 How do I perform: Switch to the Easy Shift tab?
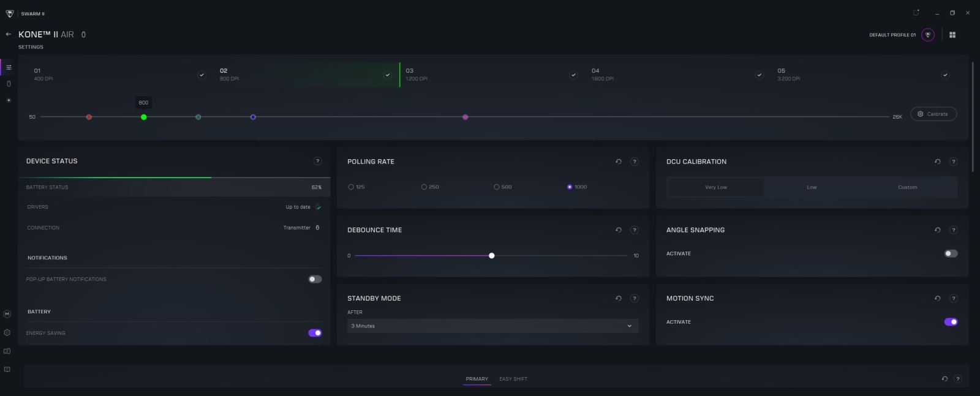click(513, 379)
